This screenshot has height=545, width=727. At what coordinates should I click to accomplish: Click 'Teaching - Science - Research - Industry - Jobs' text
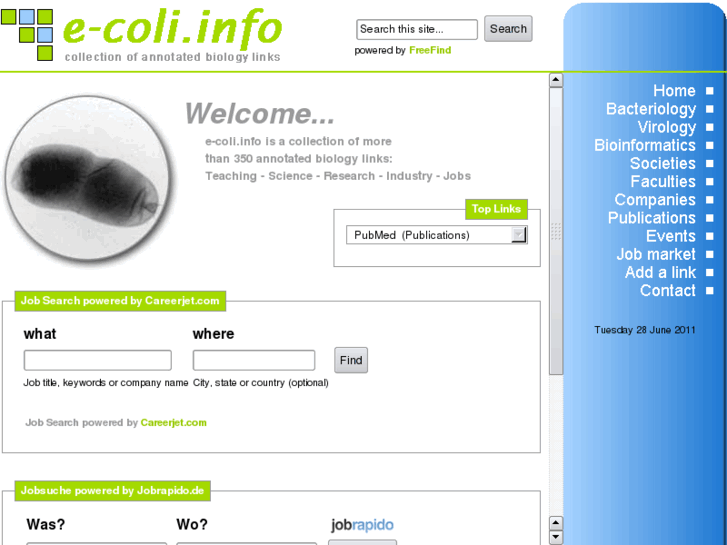tap(338, 176)
